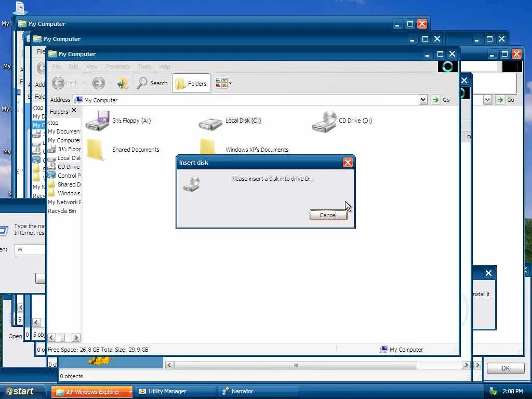
Task: Click the desktop icon at top left
Action: tap(20, 7)
